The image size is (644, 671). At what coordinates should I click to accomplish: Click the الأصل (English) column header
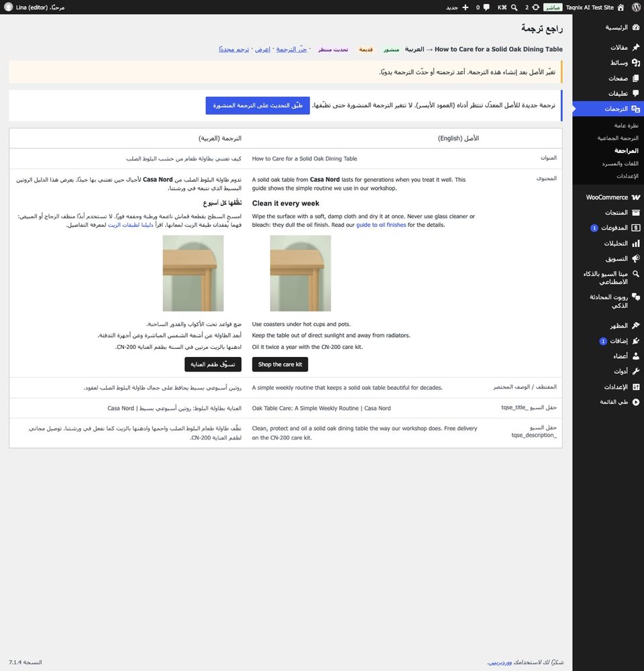[x=458, y=138]
